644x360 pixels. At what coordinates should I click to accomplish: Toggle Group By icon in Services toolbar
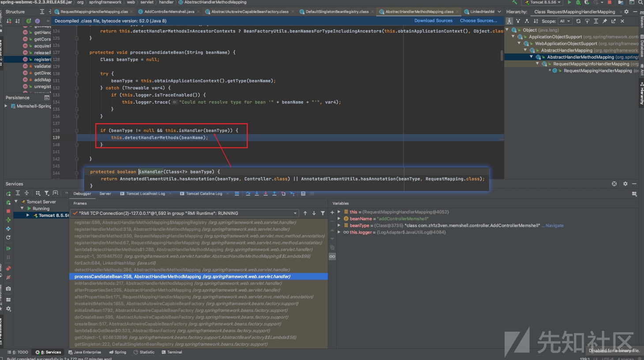pyautogui.click(x=37, y=193)
